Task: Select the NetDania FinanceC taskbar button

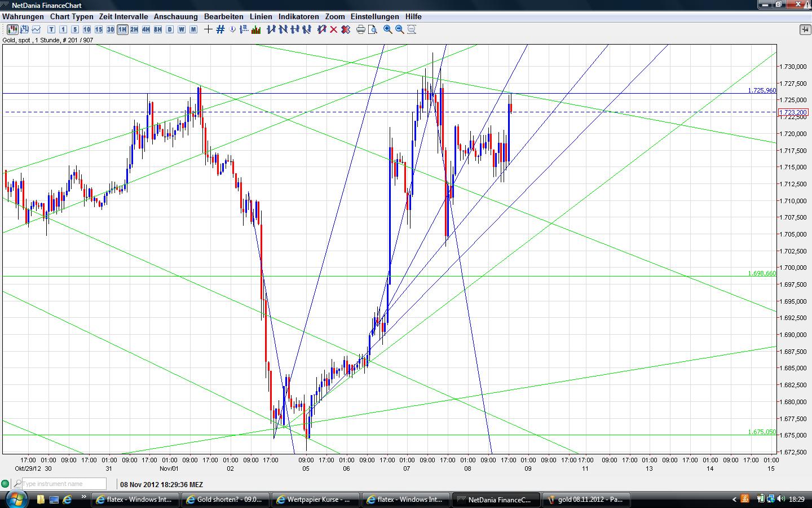Action: (495, 499)
